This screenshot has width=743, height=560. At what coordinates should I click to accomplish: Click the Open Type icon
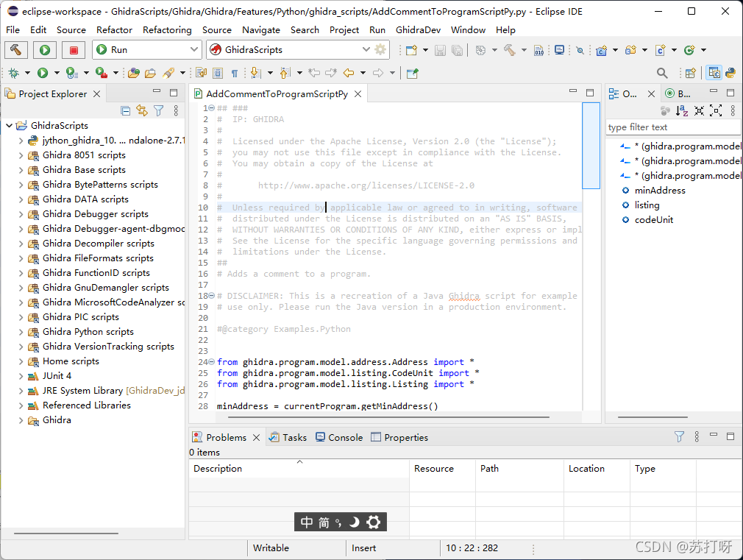click(x=134, y=73)
